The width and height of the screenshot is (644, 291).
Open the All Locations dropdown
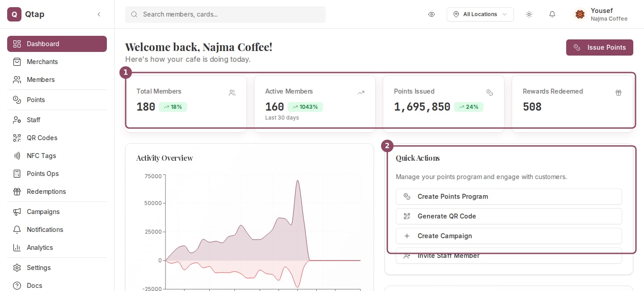480,14
